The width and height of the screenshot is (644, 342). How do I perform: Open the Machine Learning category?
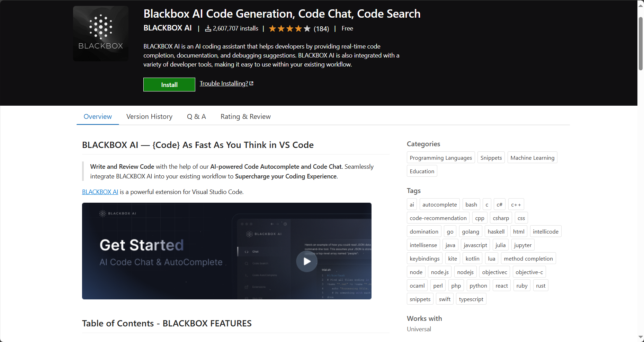533,158
